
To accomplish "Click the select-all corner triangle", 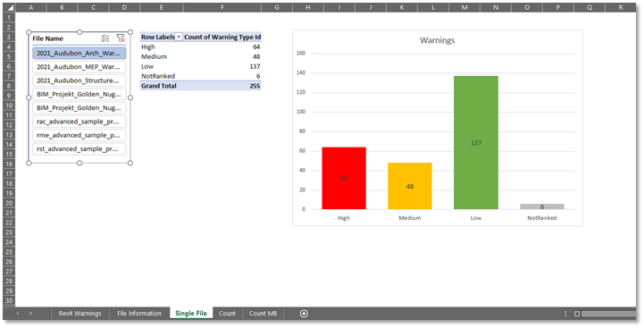I will tap(9, 7).
